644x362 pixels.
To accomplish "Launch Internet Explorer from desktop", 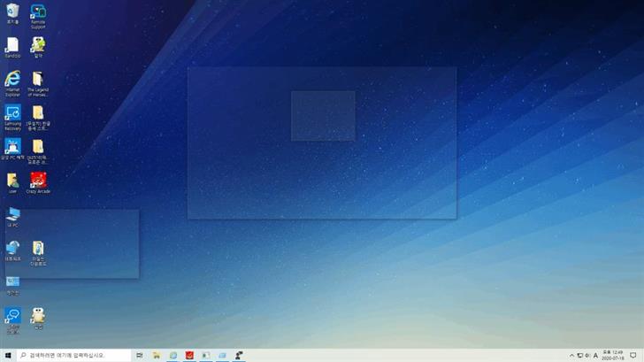I will pos(12,83).
